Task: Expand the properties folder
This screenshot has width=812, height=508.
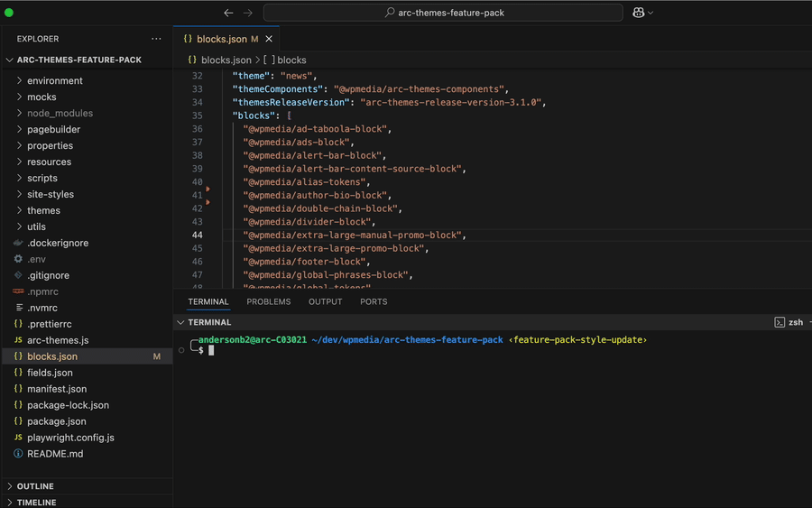Action: [19, 145]
